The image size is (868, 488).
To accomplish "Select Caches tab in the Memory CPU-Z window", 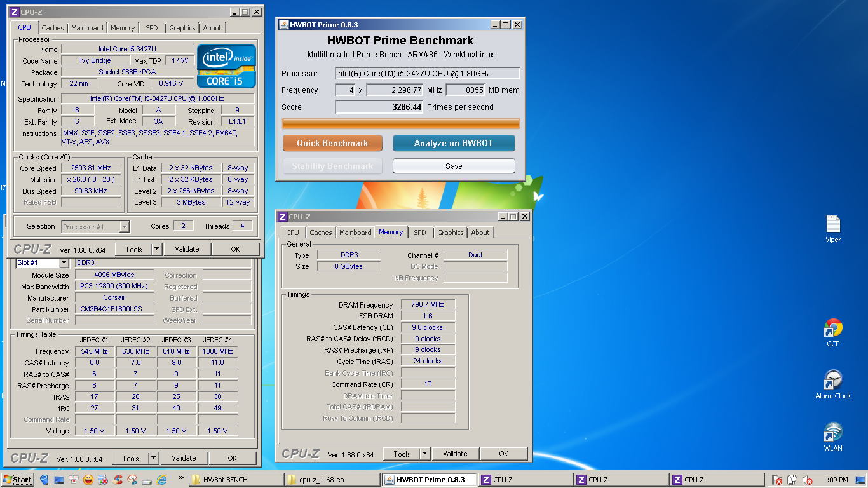I will coord(321,233).
